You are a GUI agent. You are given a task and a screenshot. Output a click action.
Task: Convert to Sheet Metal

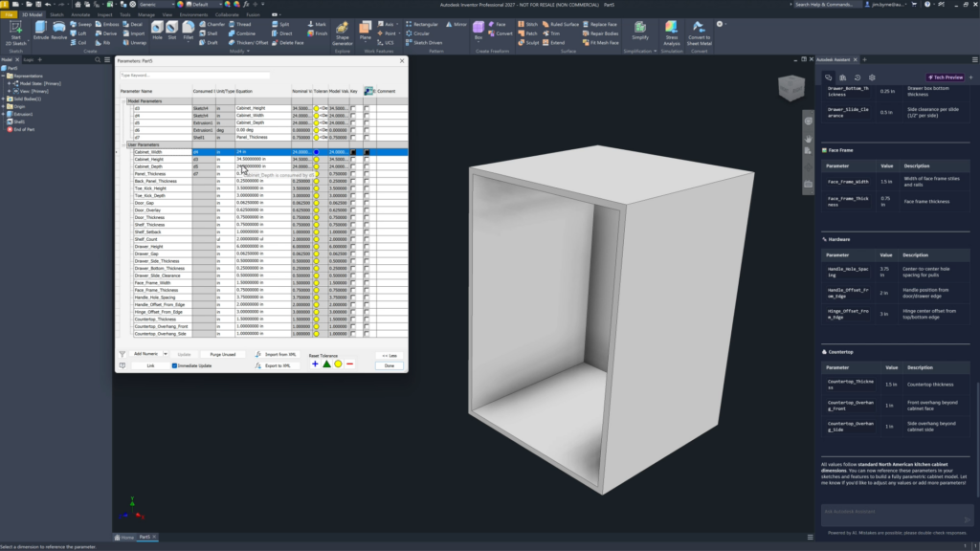pos(699,33)
